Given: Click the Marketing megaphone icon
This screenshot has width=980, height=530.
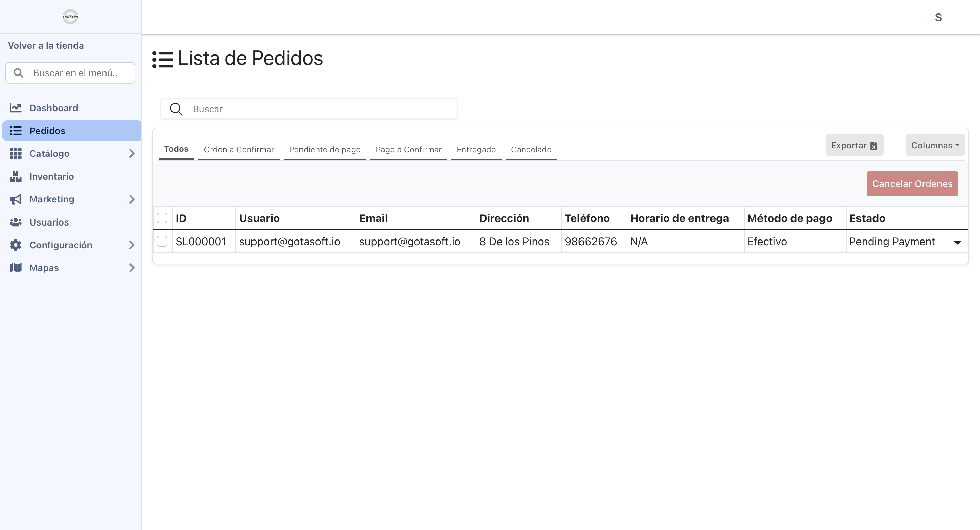Looking at the screenshot, I should point(16,199).
